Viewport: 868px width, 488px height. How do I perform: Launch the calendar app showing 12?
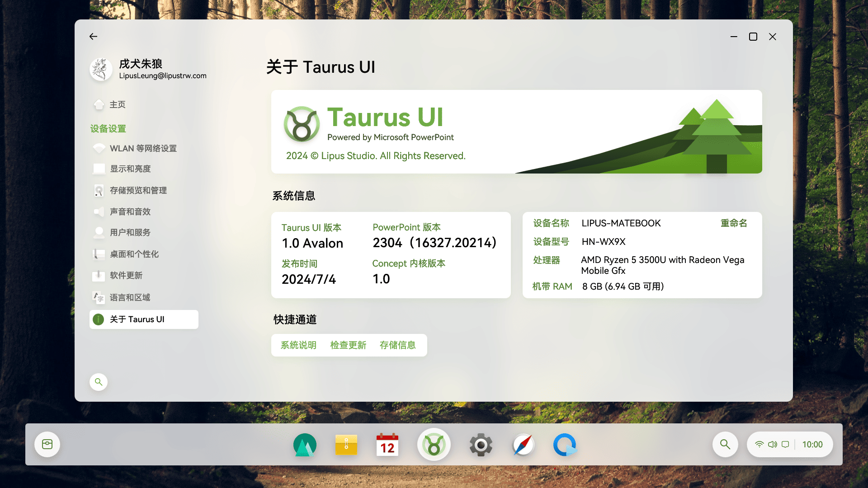pos(387,445)
